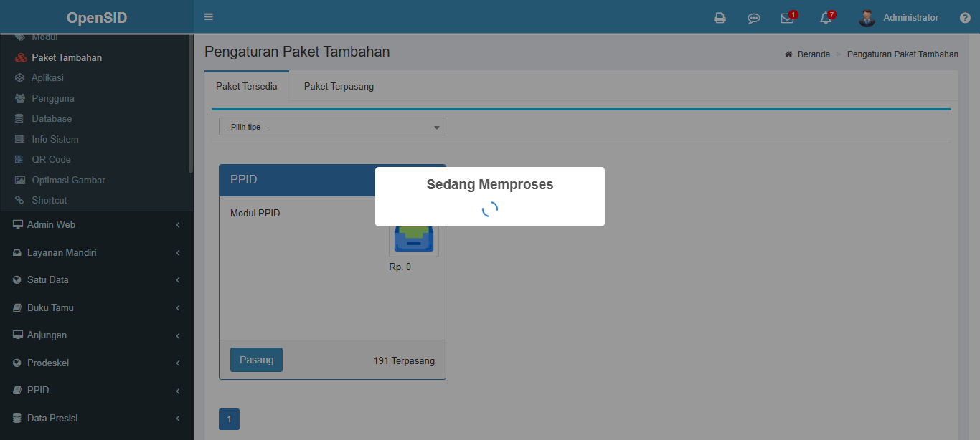Click the Administrator profile avatar
Image resolution: width=980 pixels, height=440 pixels.
867,18
